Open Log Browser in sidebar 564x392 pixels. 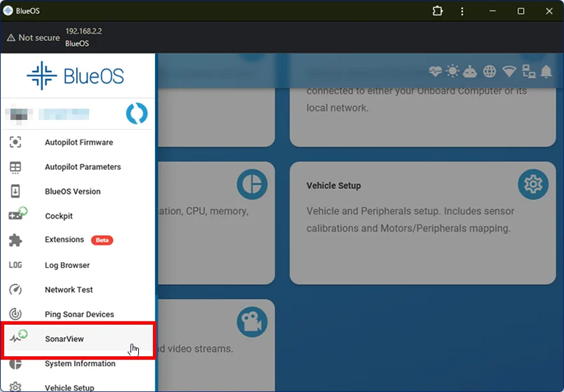pos(67,265)
